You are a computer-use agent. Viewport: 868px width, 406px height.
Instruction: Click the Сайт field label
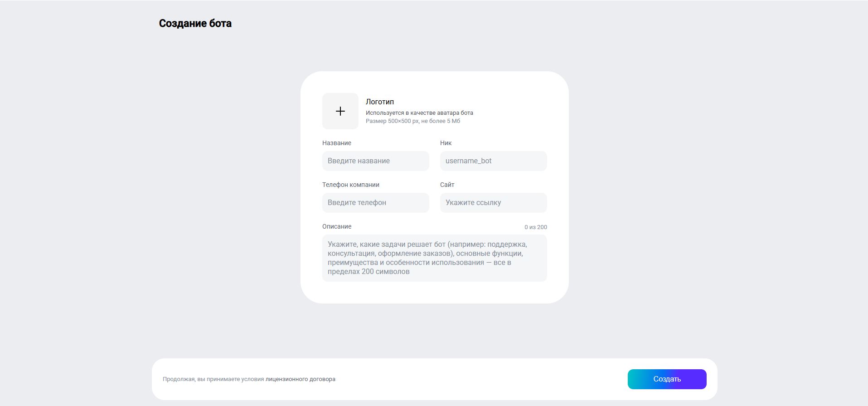[x=447, y=185]
